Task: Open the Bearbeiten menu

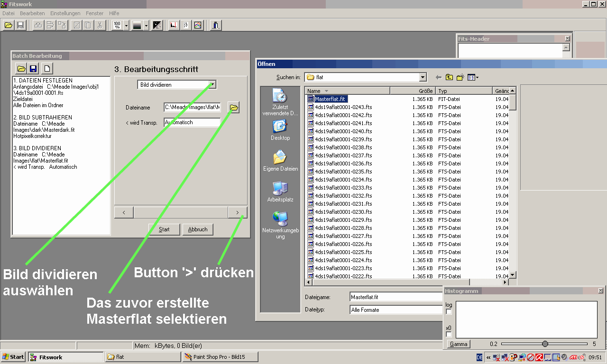Action: [x=32, y=13]
